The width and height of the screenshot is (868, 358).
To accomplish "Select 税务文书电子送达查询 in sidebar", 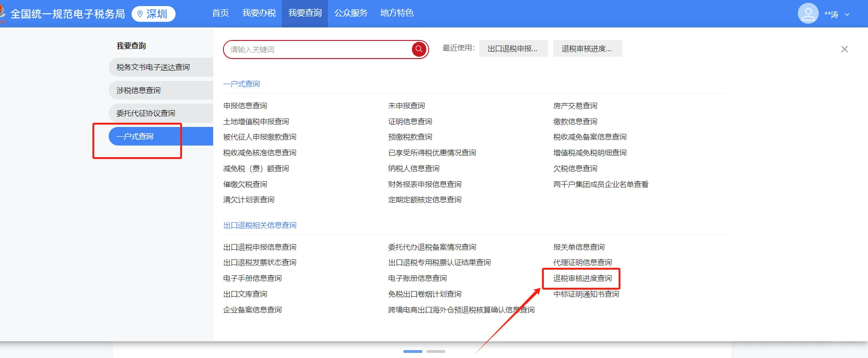I will click(x=161, y=67).
